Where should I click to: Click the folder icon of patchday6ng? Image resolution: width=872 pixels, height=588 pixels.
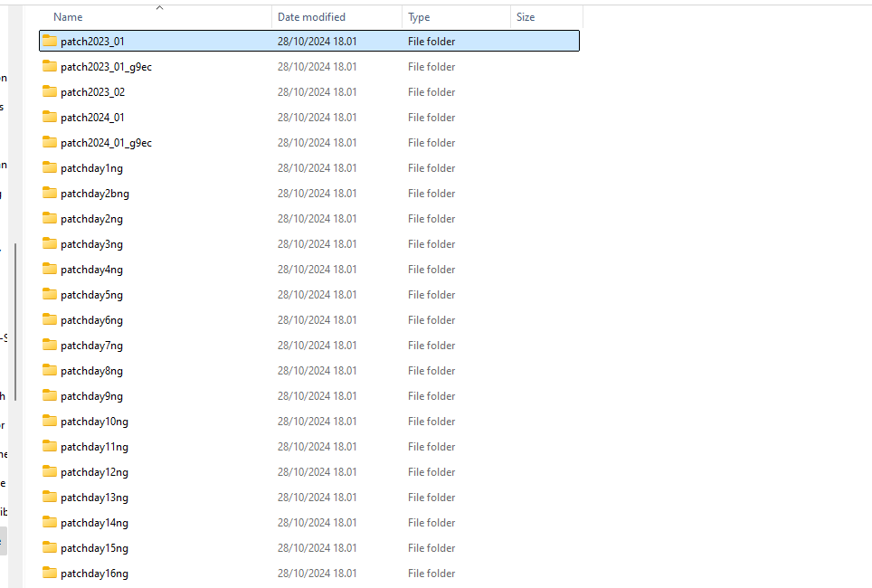click(50, 319)
